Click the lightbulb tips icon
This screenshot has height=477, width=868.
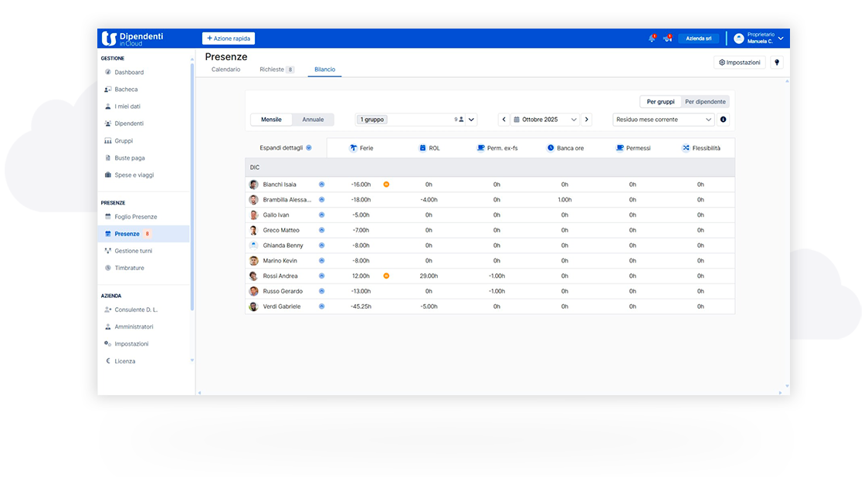tap(777, 63)
